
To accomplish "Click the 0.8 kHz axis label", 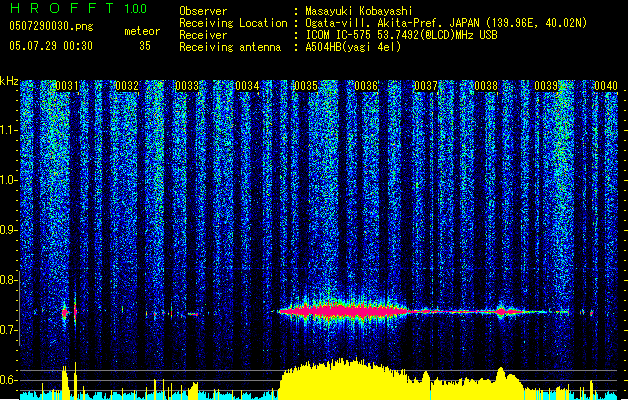I will coord(8,280).
